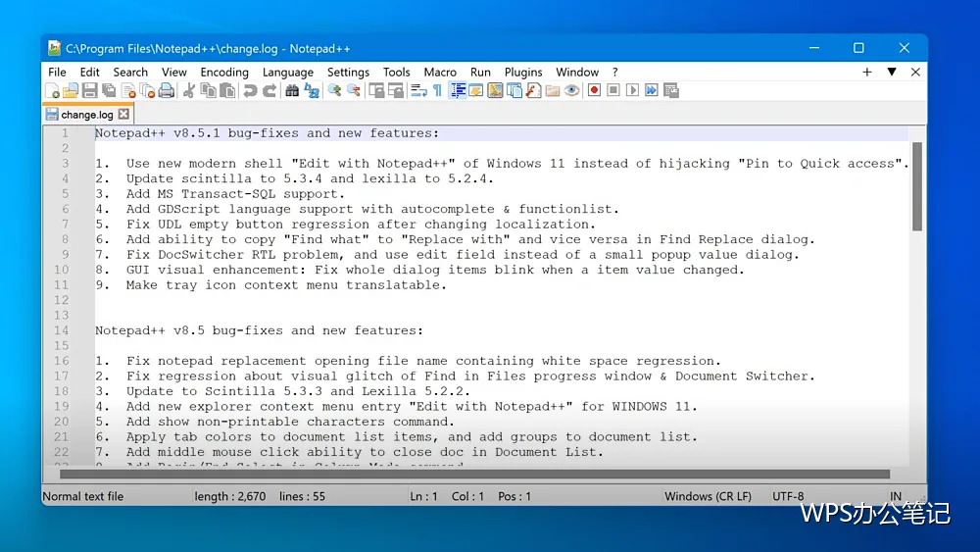This screenshot has height=552, width=980.
Task: Click the line 'Add MS Transact-SQL support.'
Action: (235, 194)
